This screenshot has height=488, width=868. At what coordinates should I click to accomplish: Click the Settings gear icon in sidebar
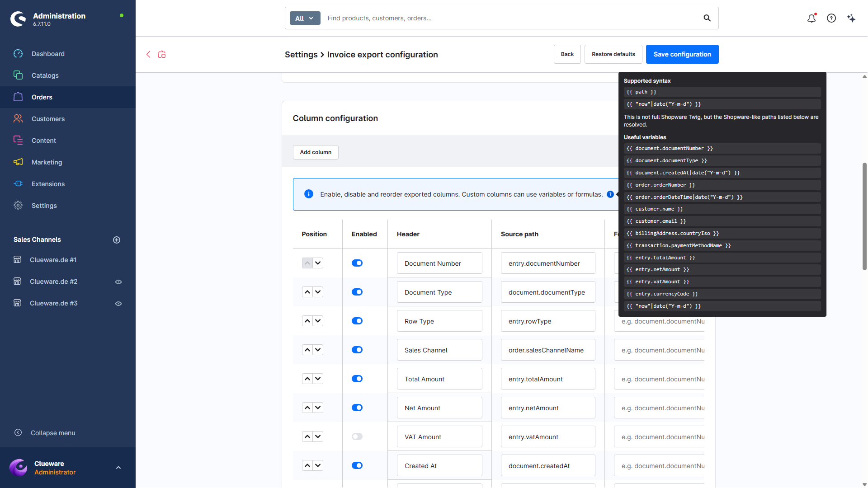[x=18, y=206]
